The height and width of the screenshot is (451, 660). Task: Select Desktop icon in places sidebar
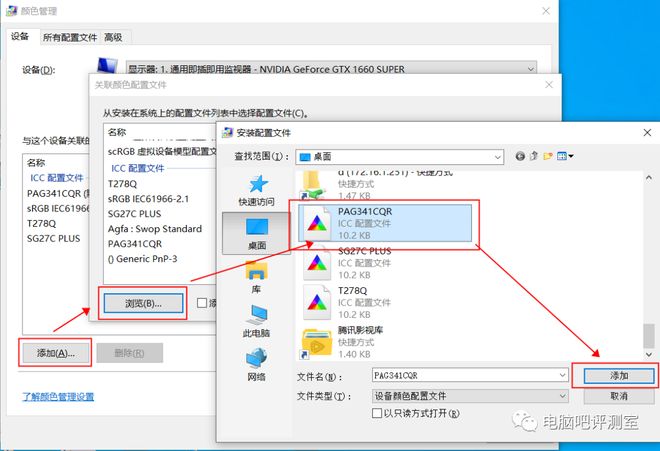pyautogui.click(x=257, y=227)
